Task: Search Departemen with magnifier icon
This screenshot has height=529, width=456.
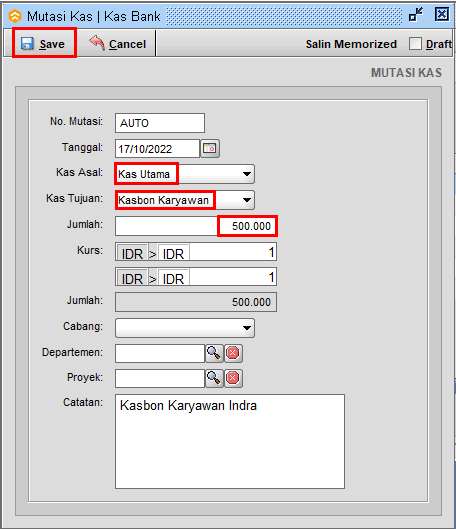Action: click(214, 353)
